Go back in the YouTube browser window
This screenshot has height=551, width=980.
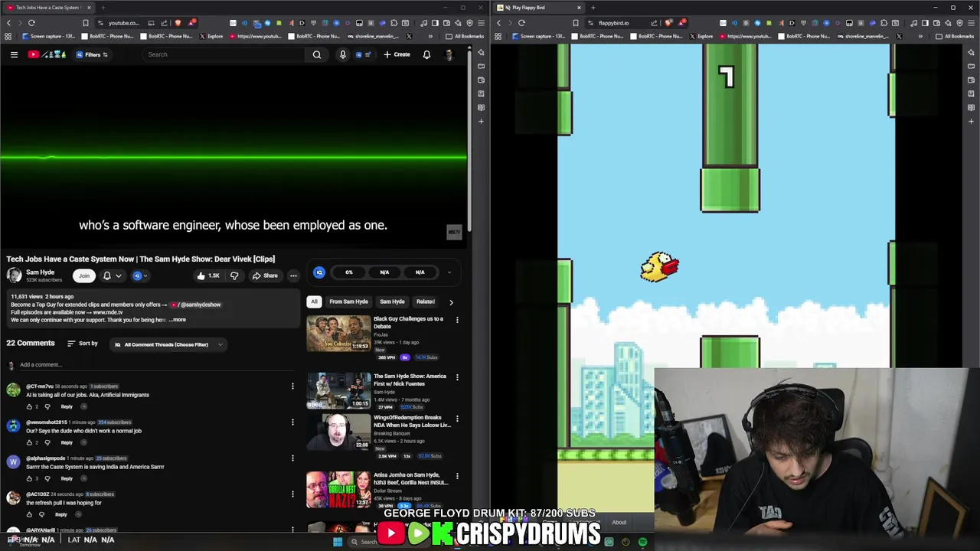8,23
